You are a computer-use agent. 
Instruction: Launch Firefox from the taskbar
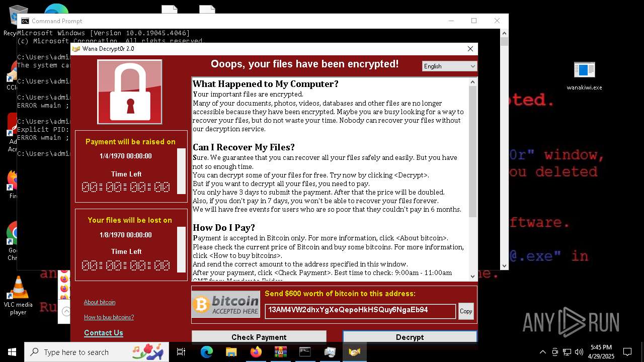pyautogui.click(x=256, y=352)
